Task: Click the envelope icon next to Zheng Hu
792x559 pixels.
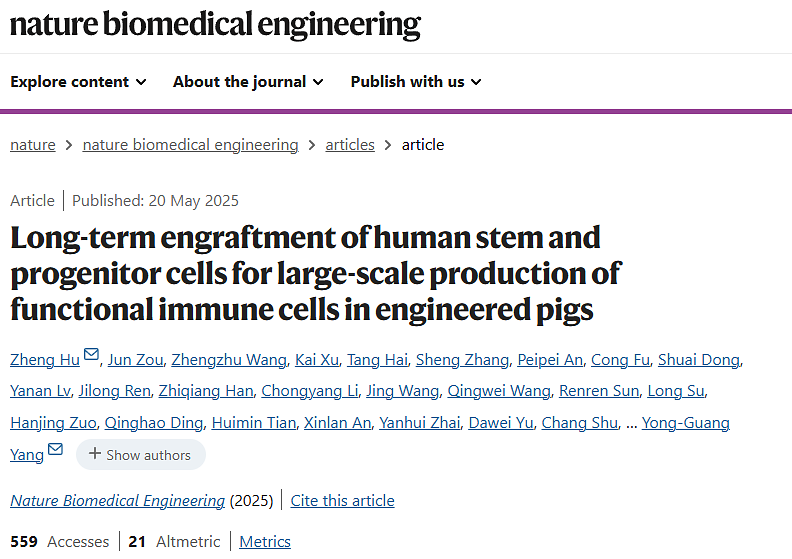Action: pos(91,355)
